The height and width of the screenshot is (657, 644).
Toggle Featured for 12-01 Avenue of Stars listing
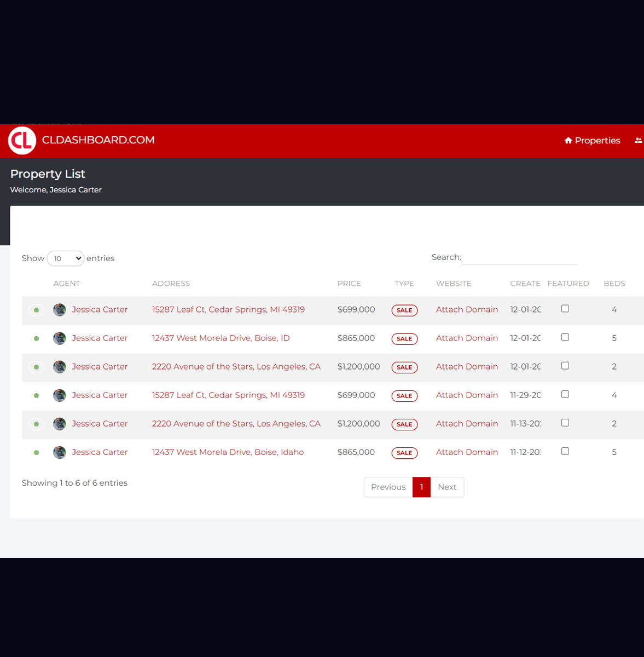pyautogui.click(x=565, y=366)
